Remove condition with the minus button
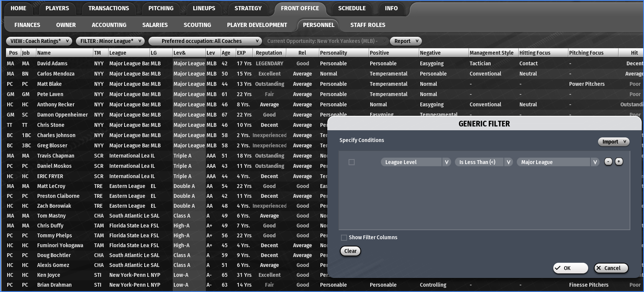 (x=608, y=162)
